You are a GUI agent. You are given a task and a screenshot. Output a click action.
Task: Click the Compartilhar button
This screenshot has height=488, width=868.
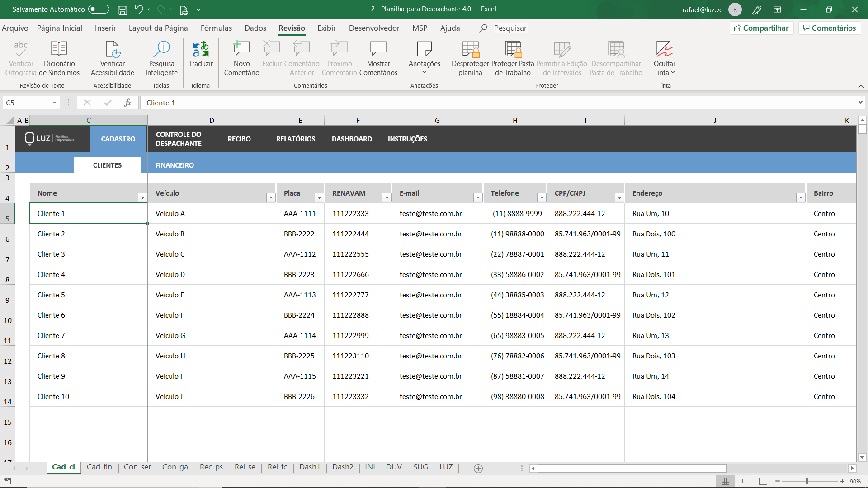(x=761, y=28)
